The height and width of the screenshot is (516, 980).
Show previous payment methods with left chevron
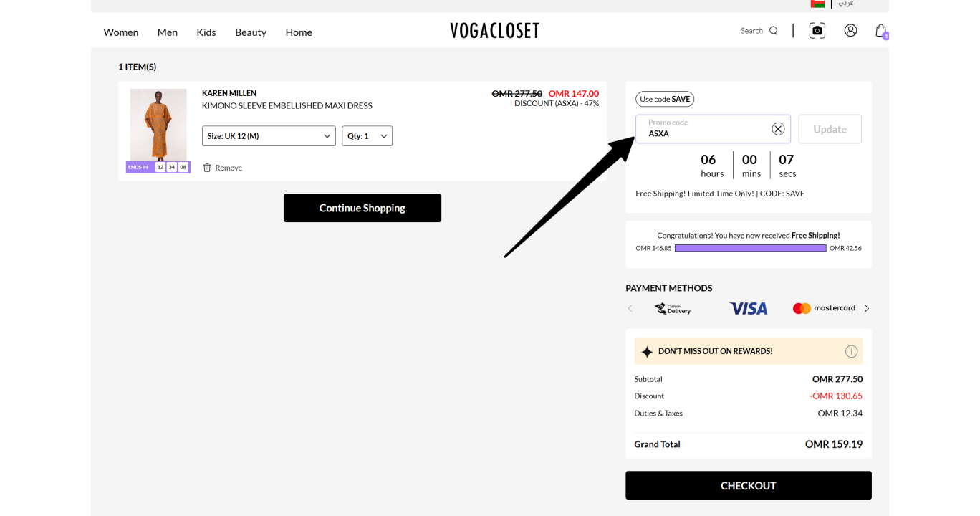click(630, 308)
